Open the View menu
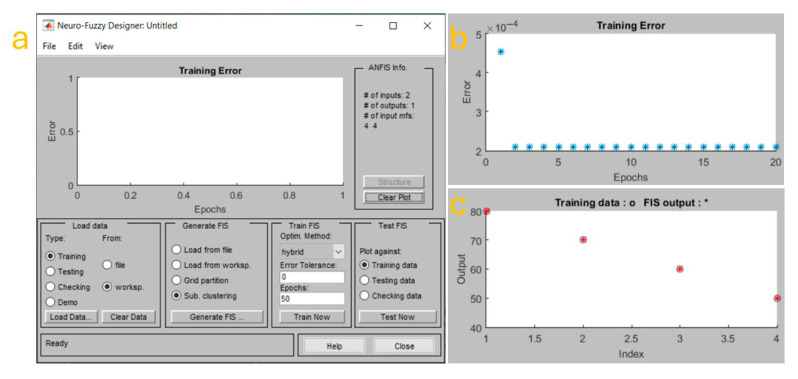This screenshot has width=798, height=379. click(x=104, y=46)
